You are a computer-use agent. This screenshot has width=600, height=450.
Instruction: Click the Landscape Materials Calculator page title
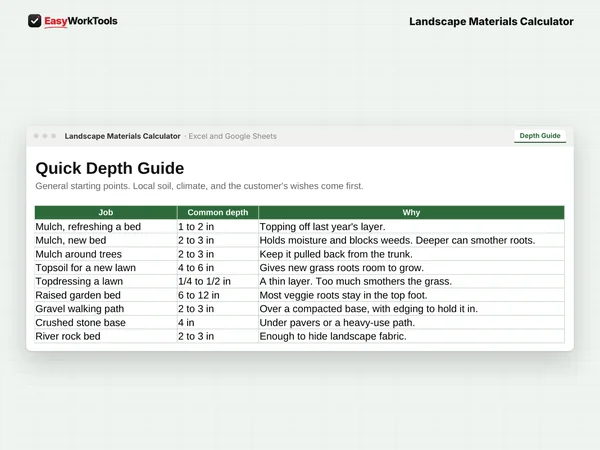pyautogui.click(x=491, y=21)
